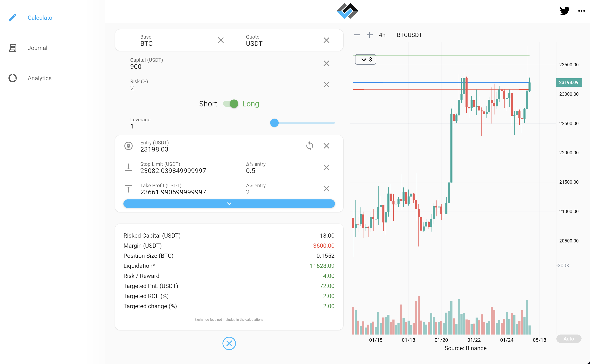Click the Risked Capital value 18.00
Screen dimensions: 590x364
click(327, 236)
